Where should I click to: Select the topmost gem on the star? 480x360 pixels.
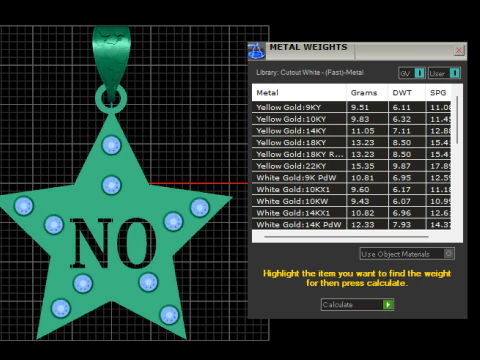111,145
